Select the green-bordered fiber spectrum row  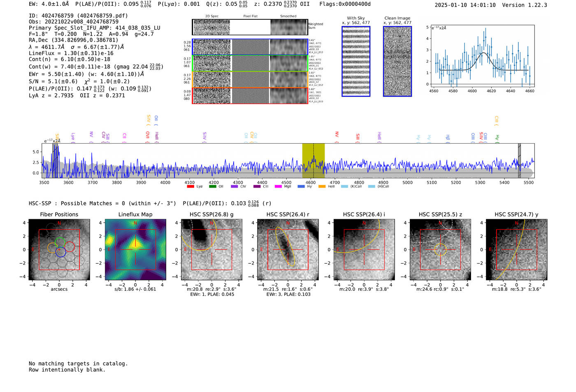[x=250, y=63]
